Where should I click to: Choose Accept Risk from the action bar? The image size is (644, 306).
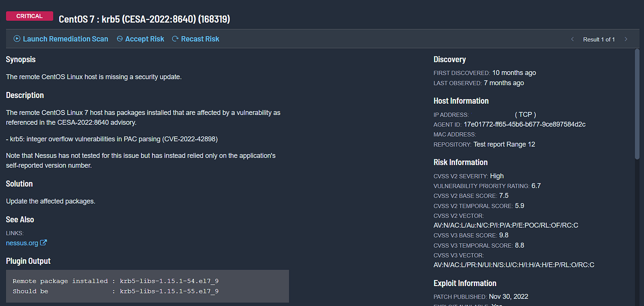point(145,39)
